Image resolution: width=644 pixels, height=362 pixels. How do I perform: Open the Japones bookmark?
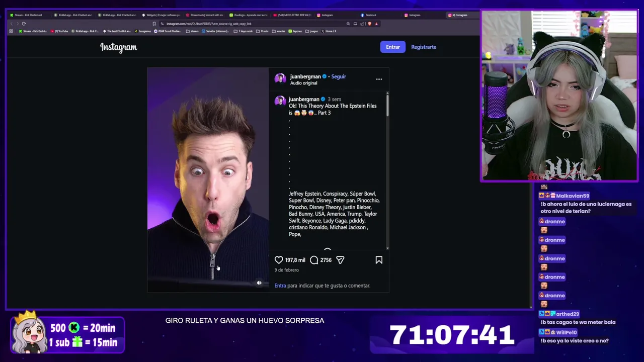click(295, 31)
